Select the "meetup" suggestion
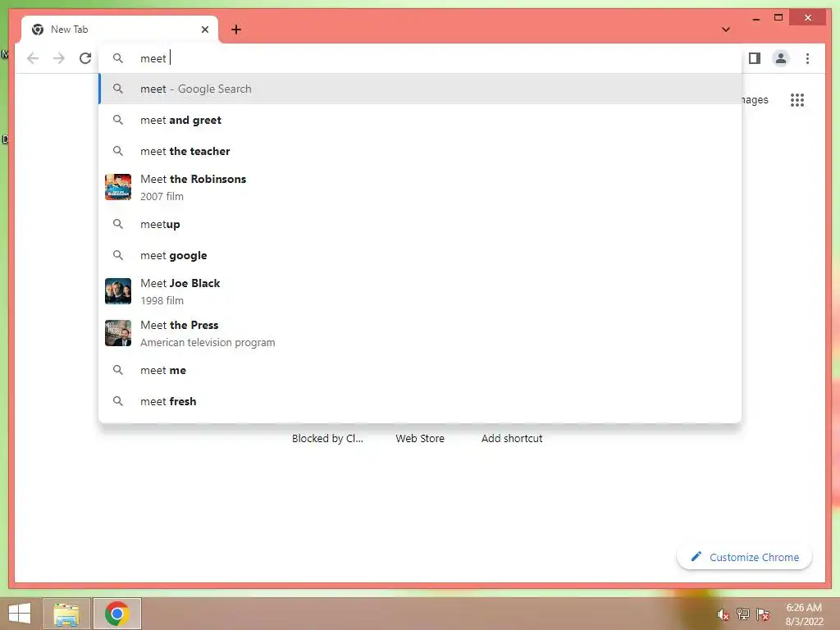The width and height of the screenshot is (840, 630). (x=420, y=224)
